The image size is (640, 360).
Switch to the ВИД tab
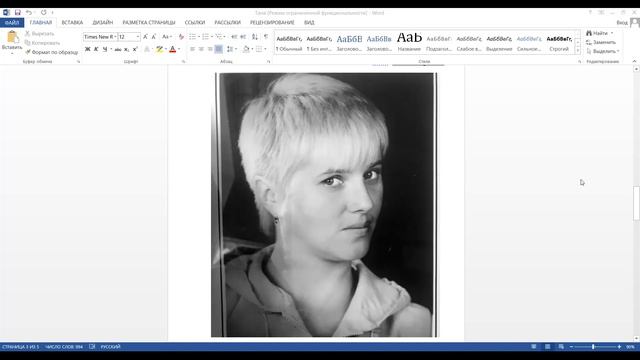(309, 22)
